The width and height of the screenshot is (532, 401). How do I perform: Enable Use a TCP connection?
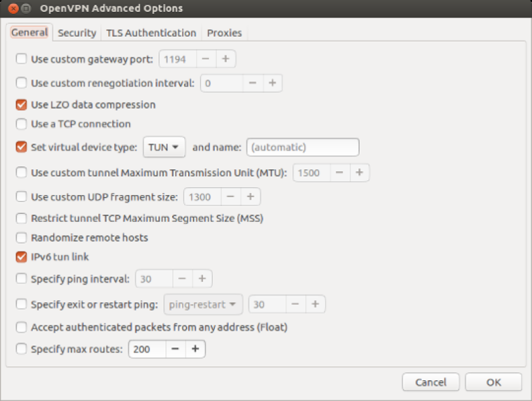coord(21,124)
